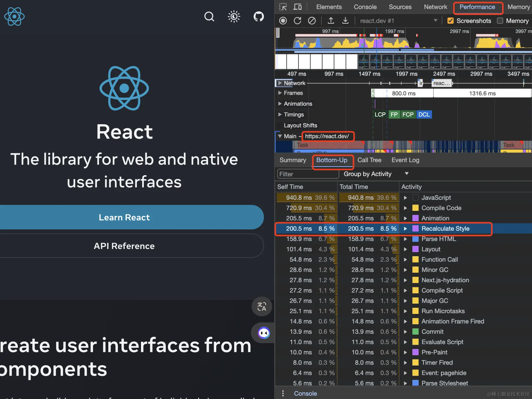Image resolution: width=532 pixels, height=399 pixels.
Task: Click the download profile icon
Action: [x=345, y=20]
